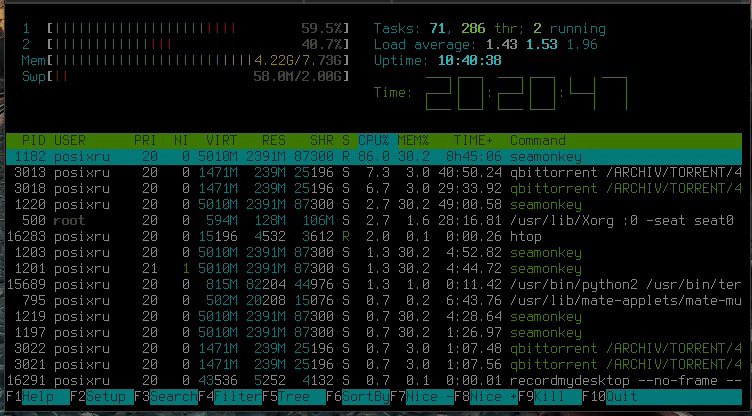Open F2 Setup in the function bar

[102, 397]
